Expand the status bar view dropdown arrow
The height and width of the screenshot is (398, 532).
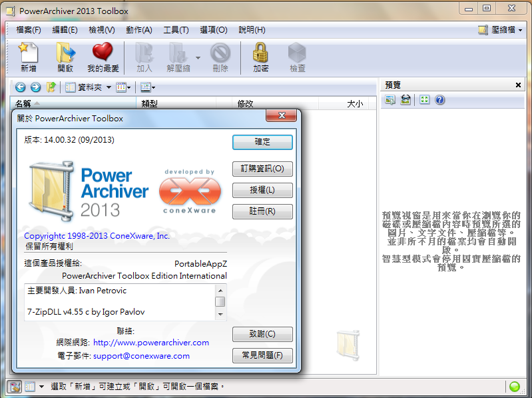tap(41, 387)
